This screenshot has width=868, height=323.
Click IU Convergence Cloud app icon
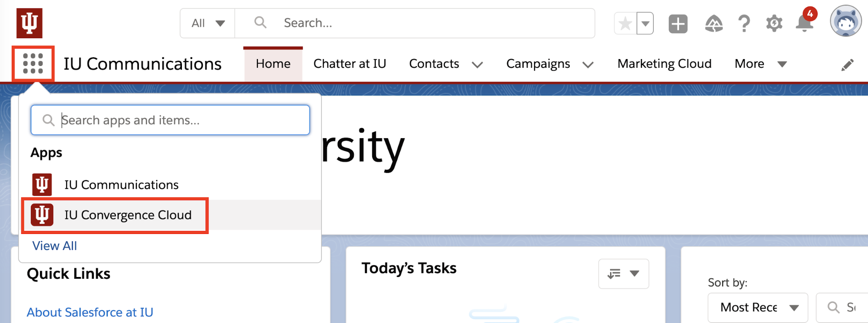tap(42, 215)
